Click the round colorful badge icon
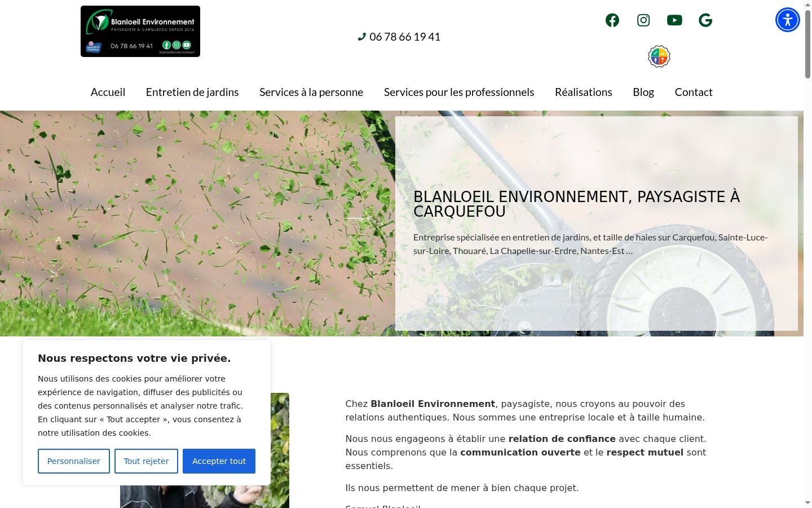The image size is (812, 508). click(659, 56)
